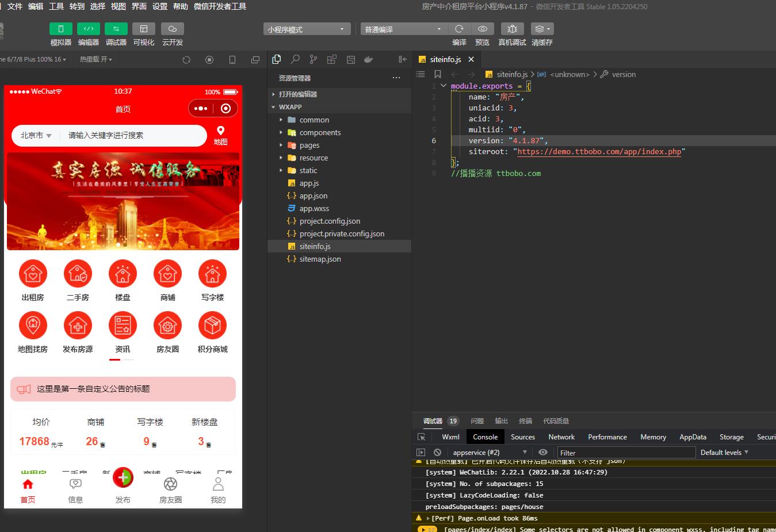
Task: Open the mini program mode dropdown
Action: (x=307, y=29)
